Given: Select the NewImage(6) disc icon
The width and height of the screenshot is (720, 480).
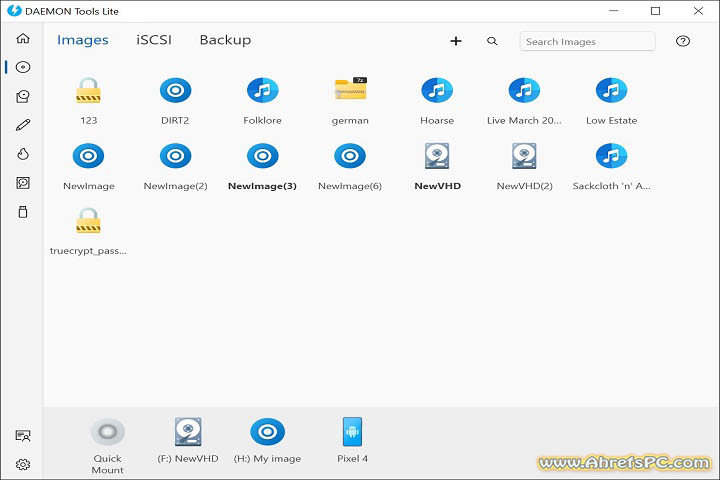Looking at the screenshot, I should 349,156.
